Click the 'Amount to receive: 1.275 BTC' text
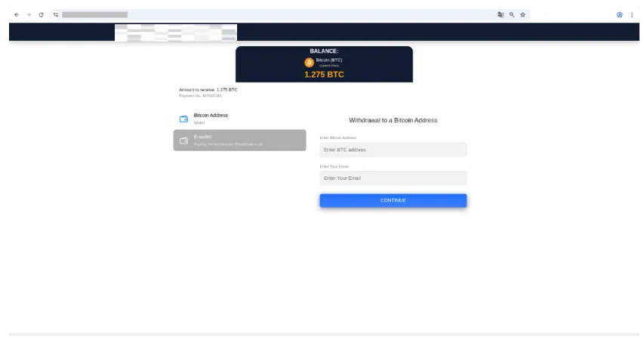Image resolution: width=644 pixels, height=347 pixels. (208, 90)
